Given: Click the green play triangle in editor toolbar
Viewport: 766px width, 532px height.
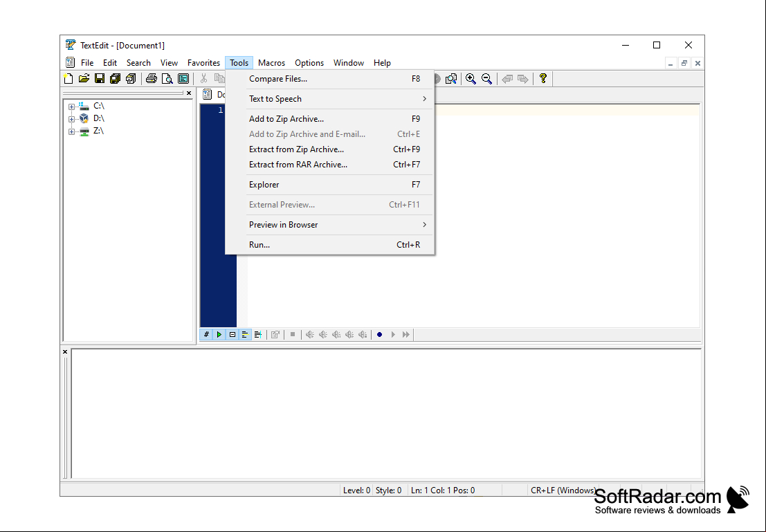Looking at the screenshot, I should [219, 335].
